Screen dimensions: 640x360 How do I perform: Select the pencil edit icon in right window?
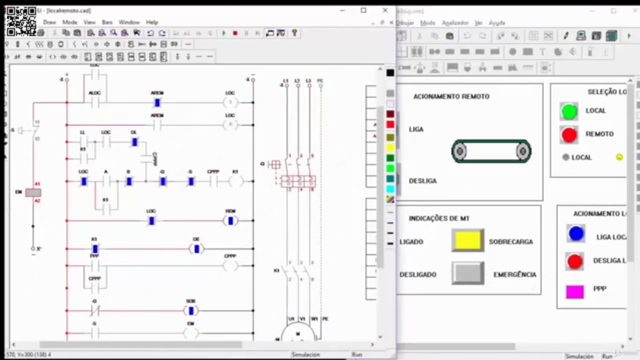click(x=566, y=36)
